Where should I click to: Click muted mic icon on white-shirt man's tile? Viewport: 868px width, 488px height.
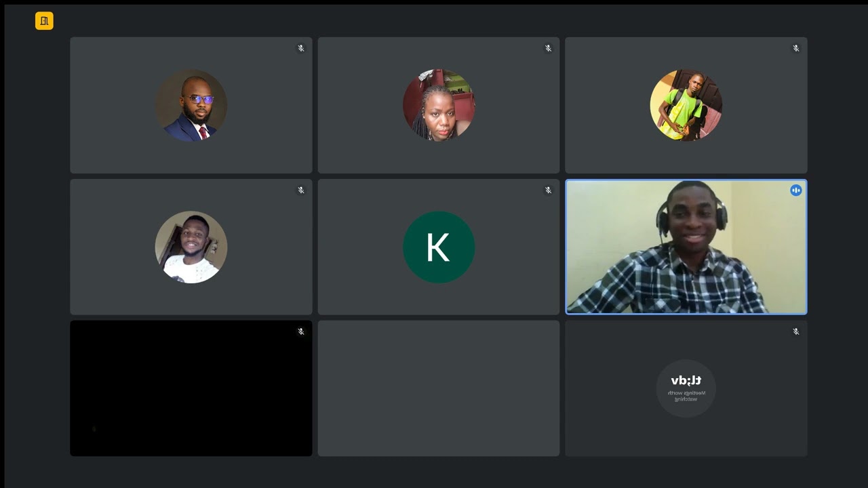[301, 190]
